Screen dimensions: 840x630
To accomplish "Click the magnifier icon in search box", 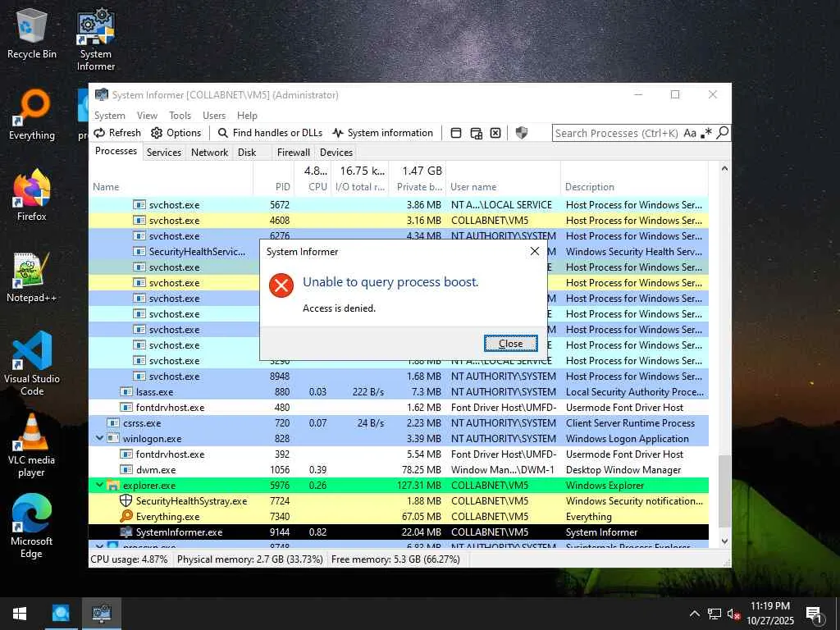I will coord(722,132).
